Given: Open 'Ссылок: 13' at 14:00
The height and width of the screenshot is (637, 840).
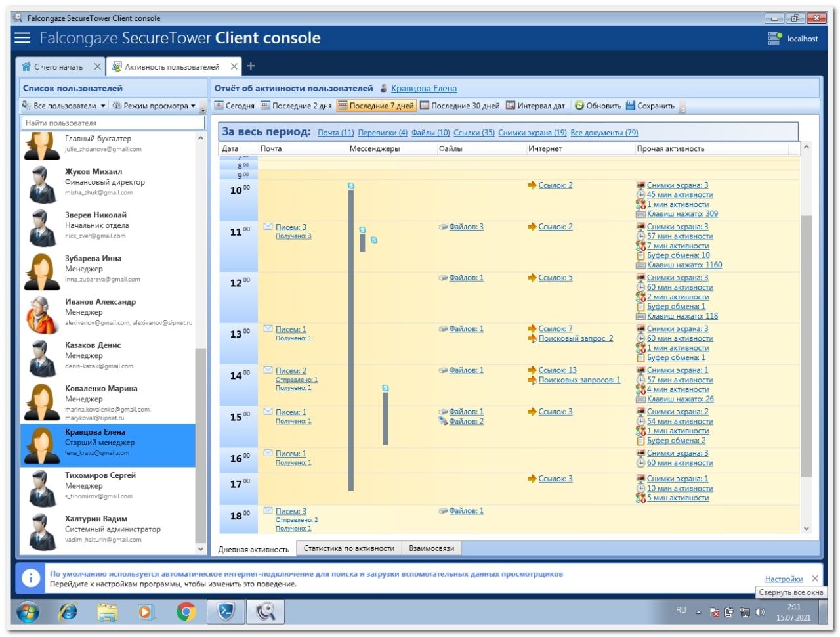Looking at the screenshot, I should coord(557,370).
